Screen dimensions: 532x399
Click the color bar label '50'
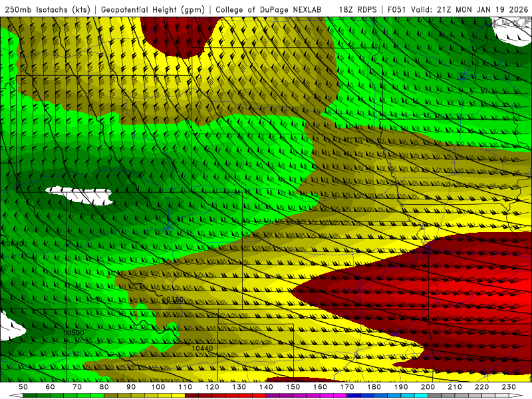tap(23, 387)
